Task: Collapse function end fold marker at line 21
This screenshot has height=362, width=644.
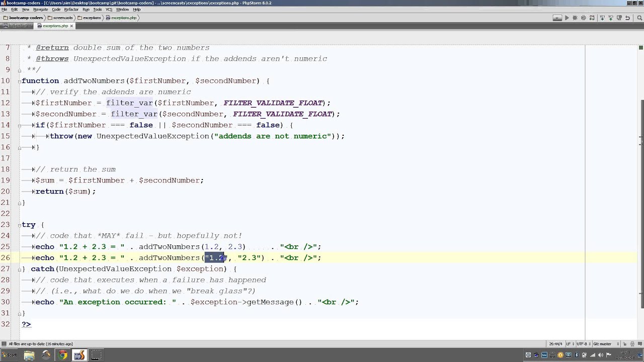Action: [x=20, y=203]
